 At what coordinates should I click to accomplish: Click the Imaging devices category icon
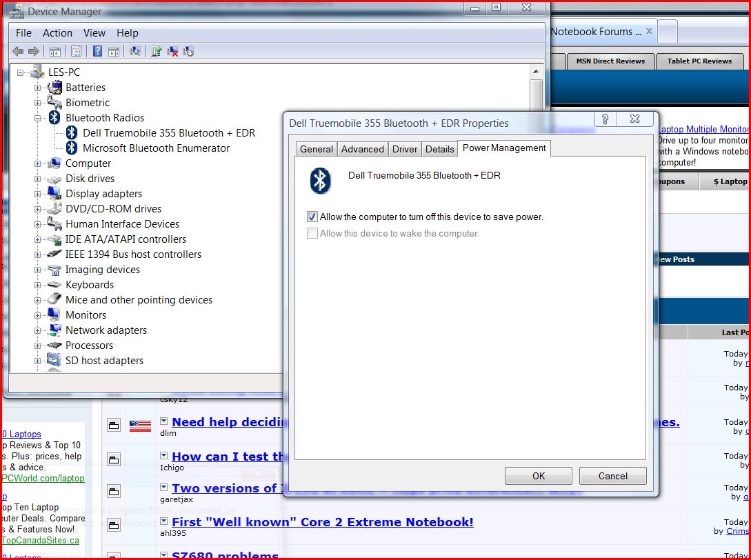(x=54, y=269)
